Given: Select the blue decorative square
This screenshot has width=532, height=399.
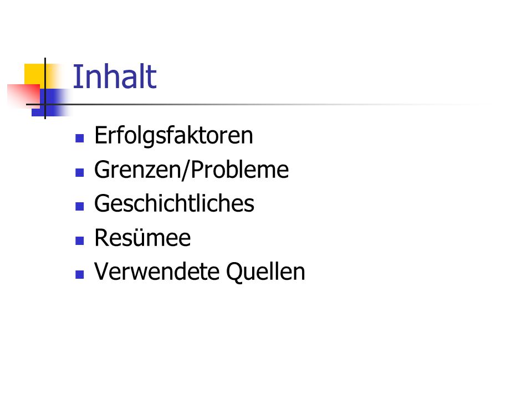Looking at the screenshot, I should pos(51,103).
